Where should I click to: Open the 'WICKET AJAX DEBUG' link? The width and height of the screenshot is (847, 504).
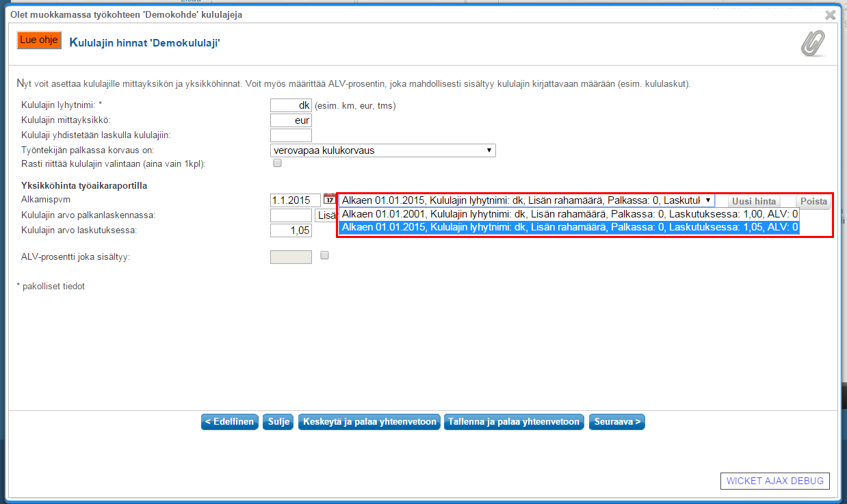pyautogui.click(x=775, y=481)
